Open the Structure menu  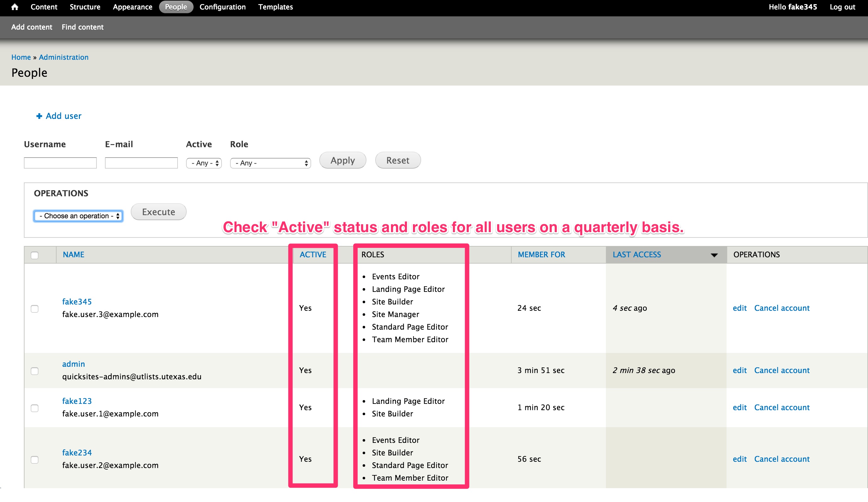tap(85, 7)
